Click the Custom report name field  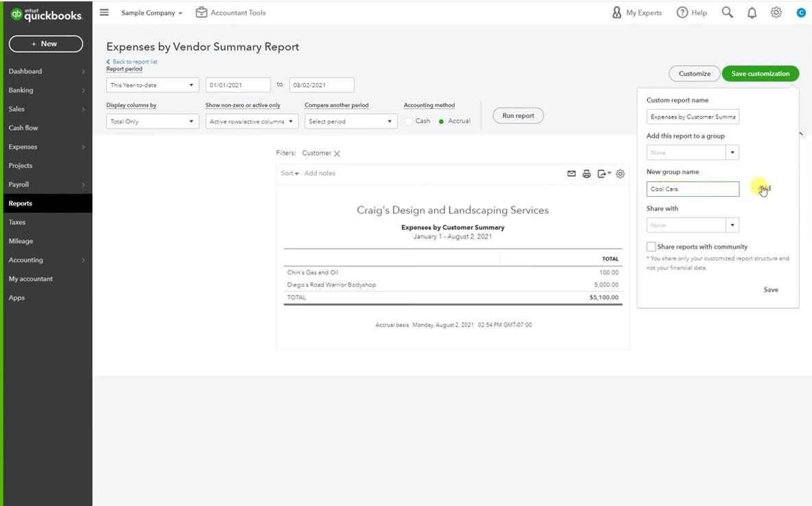click(693, 117)
